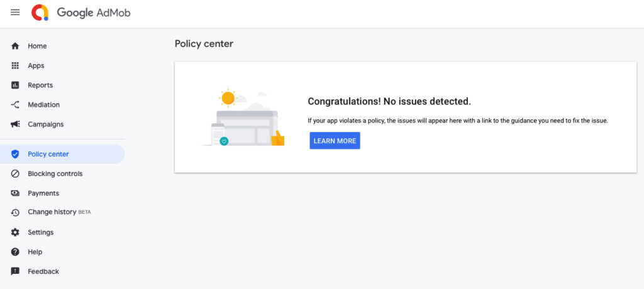Click the Google AdMob title text
644x289 pixels.
(94, 13)
